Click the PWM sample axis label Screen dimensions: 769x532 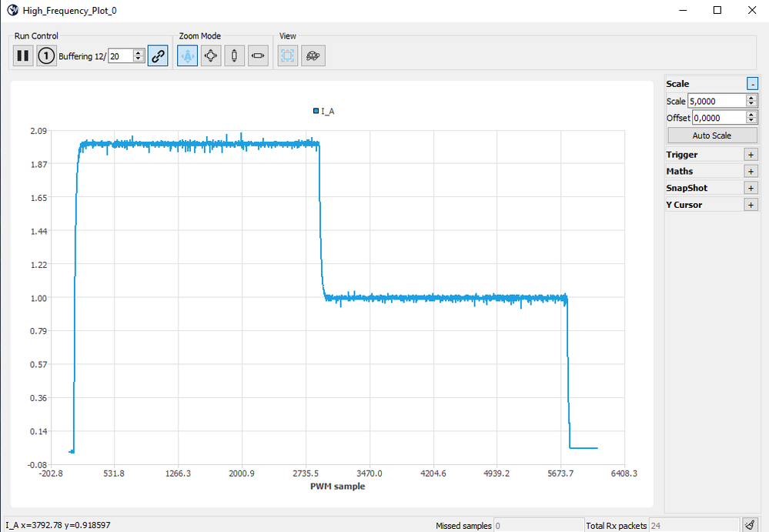[x=337, y=487]
